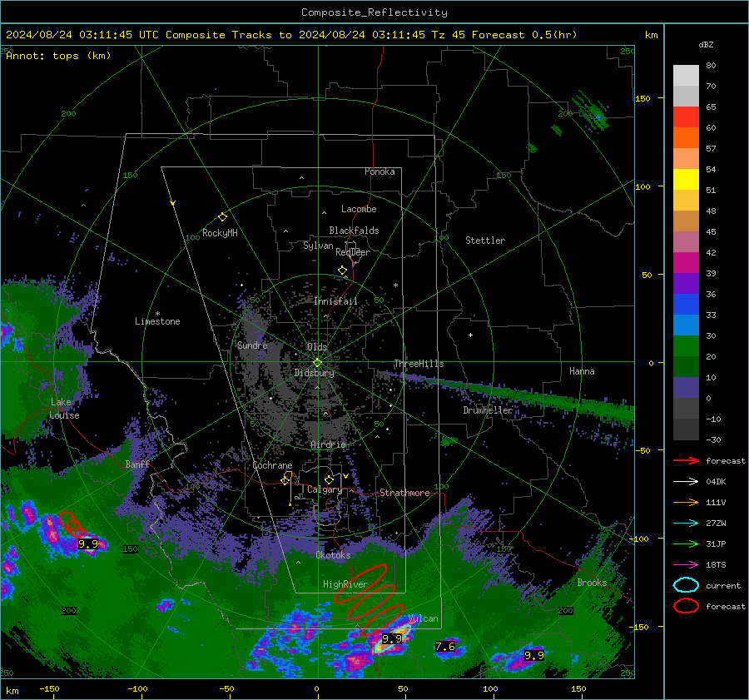749x700 pixels.
Task: Click the 80 dBZ white color swatch
Action: pos(686,75)
